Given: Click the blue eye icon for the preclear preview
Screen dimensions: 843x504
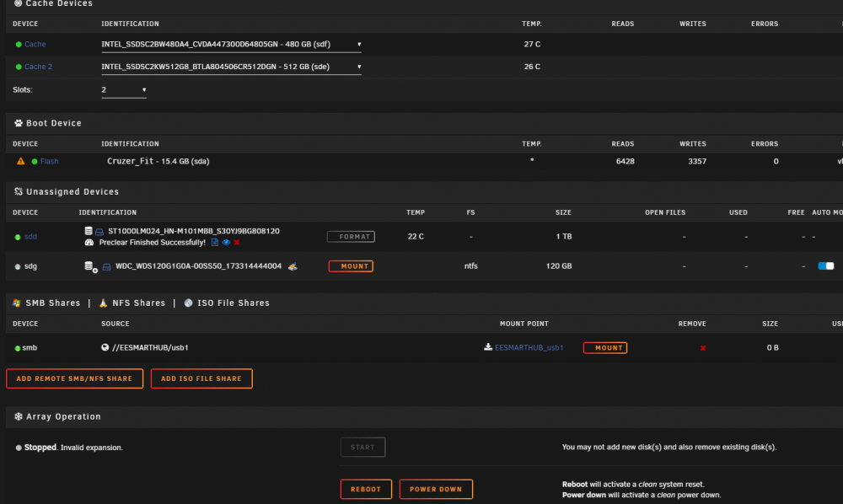Looking at the screenshot, I should click(226, 243).
